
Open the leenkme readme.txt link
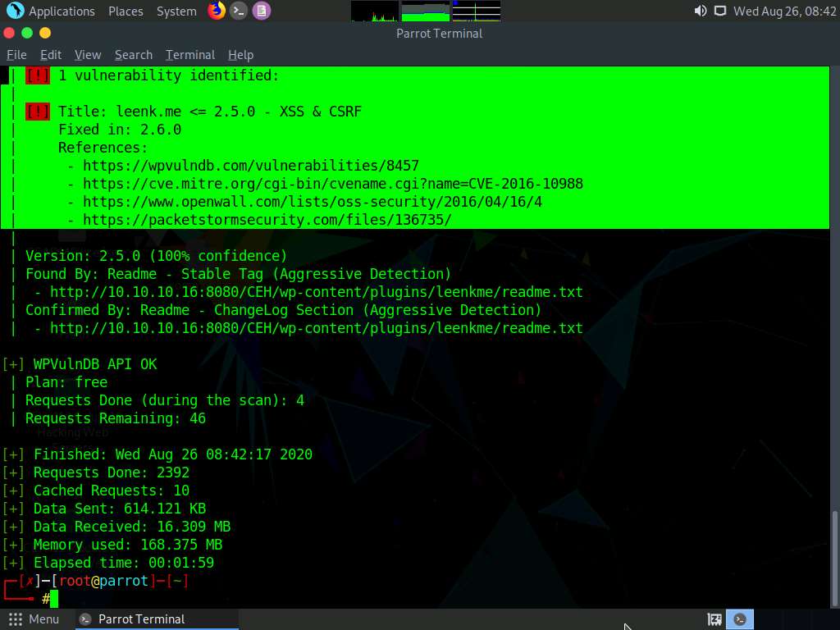[317, 291]
